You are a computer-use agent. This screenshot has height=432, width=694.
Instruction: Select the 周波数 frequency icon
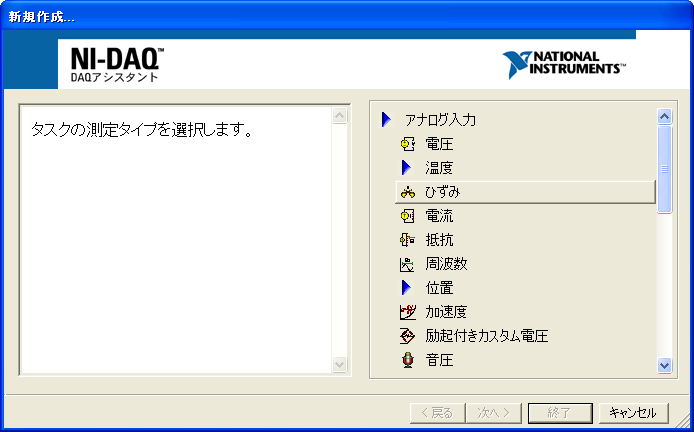click(407, 265)
